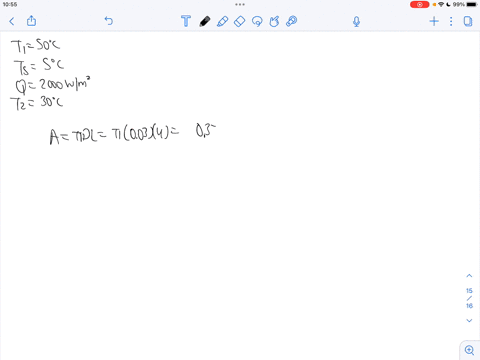Tap the page number indicator 15/16
Image resolution: width=480 pixels, height=360 pixels.
(469, 298)
